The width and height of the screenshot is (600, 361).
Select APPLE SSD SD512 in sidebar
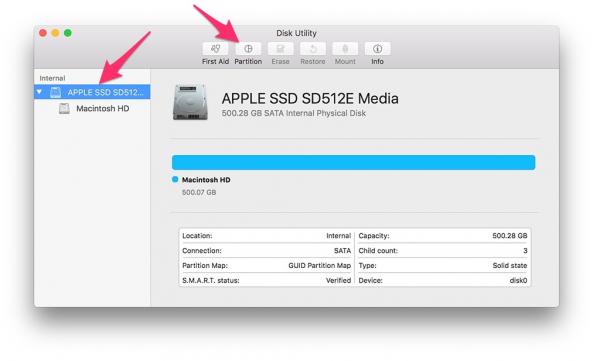92,92
